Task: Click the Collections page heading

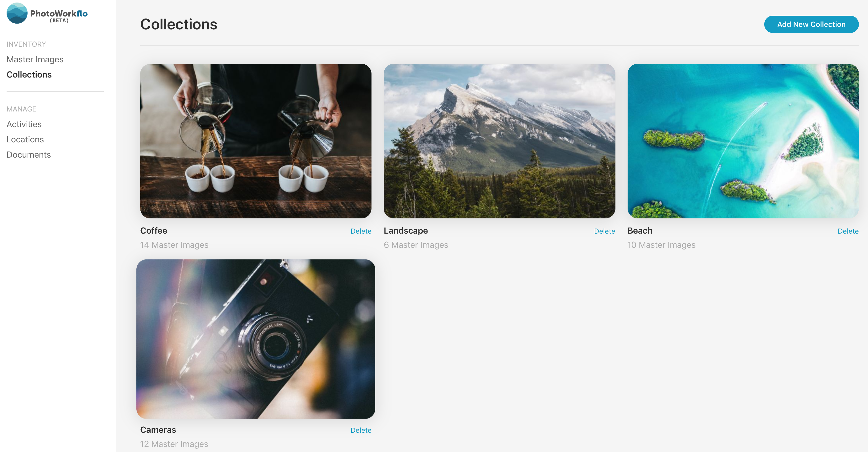Action: point(179,24)
